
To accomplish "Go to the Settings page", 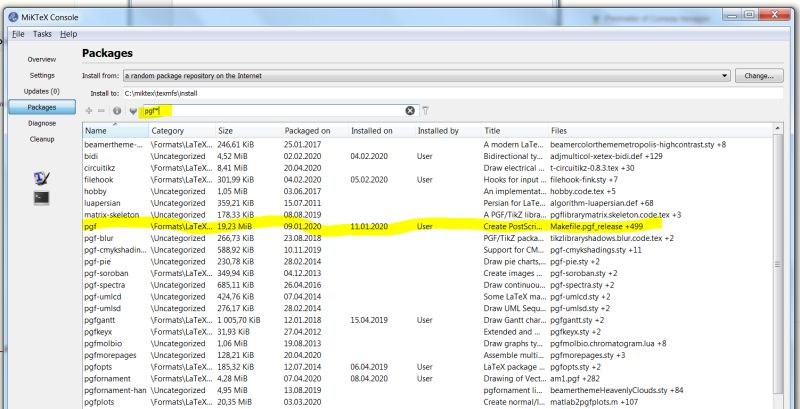I will 42,75.
